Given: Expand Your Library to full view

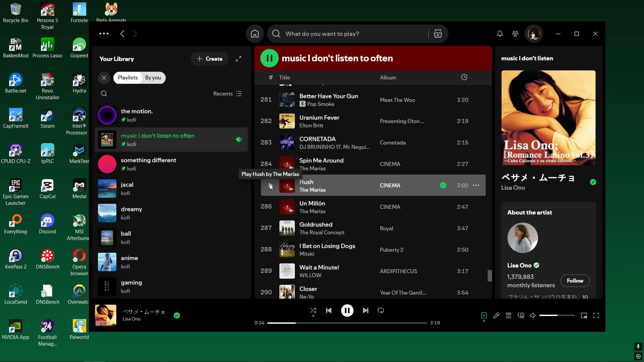Looking at the screenshot, I should [238, 59].
